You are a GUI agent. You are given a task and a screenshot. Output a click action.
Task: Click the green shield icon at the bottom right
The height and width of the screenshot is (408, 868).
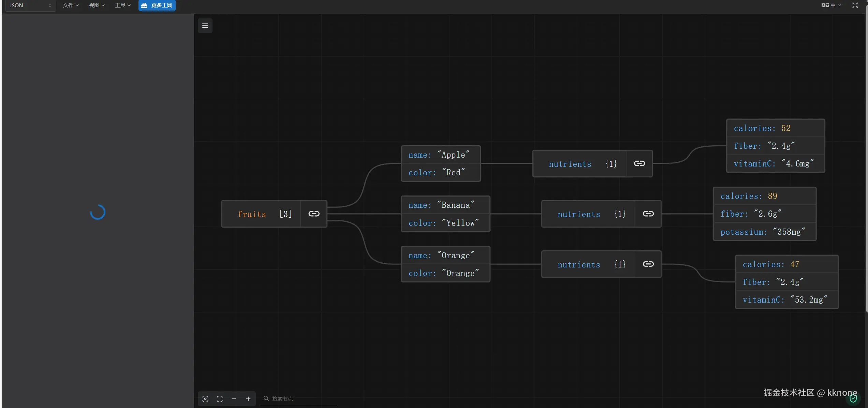(853, 399)
